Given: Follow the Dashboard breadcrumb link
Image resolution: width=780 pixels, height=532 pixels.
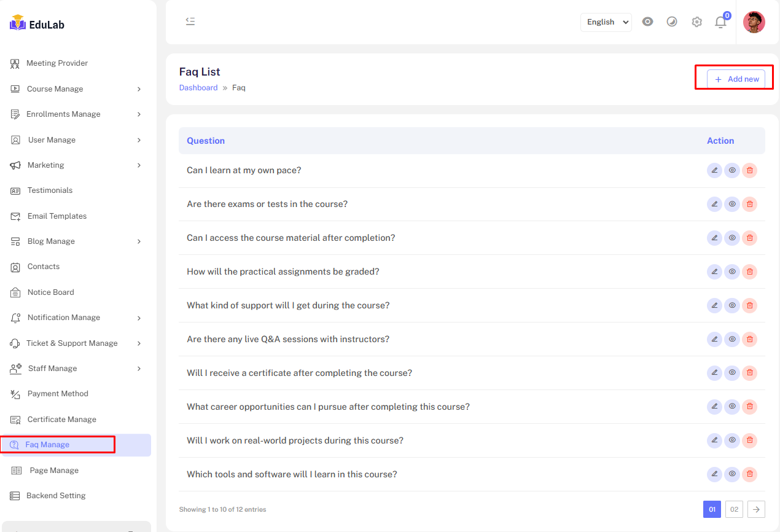Looking at the screenshot, I should [198, 88].
